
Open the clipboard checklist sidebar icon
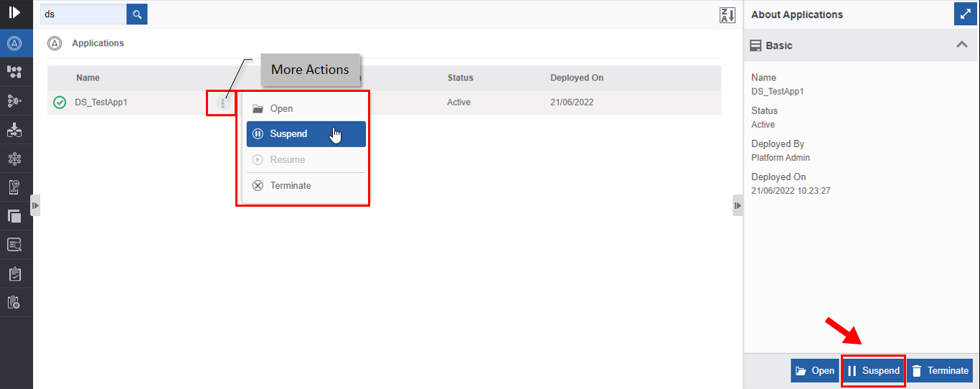point(14,273)
